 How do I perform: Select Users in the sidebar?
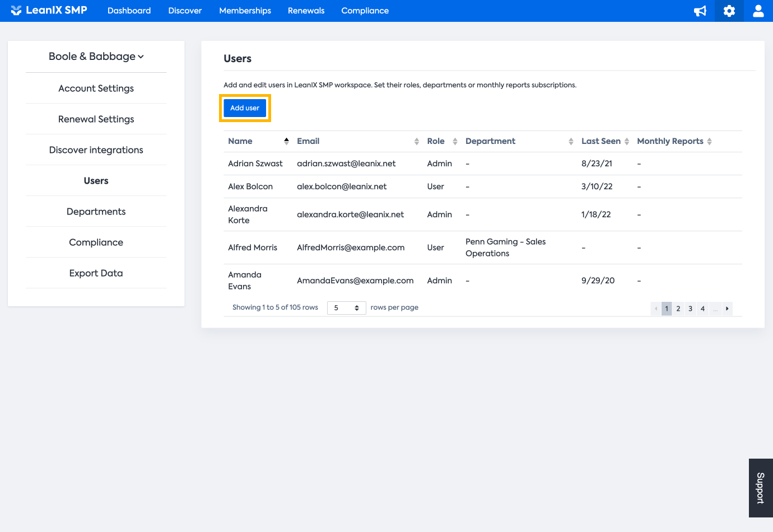96,181
